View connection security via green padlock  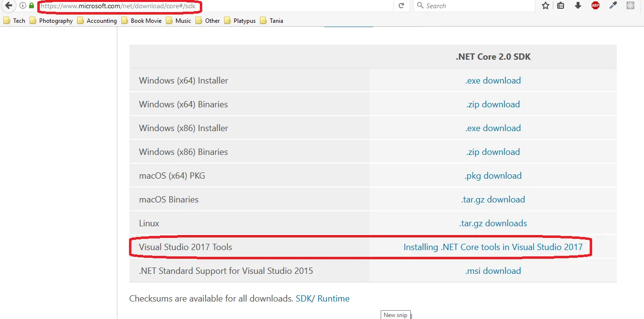point(32,6)
